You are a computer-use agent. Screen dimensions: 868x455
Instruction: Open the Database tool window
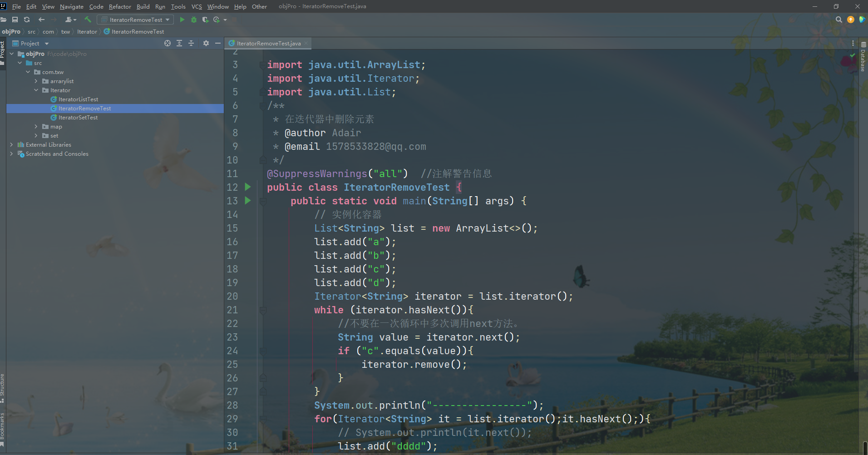pos(863,56)
